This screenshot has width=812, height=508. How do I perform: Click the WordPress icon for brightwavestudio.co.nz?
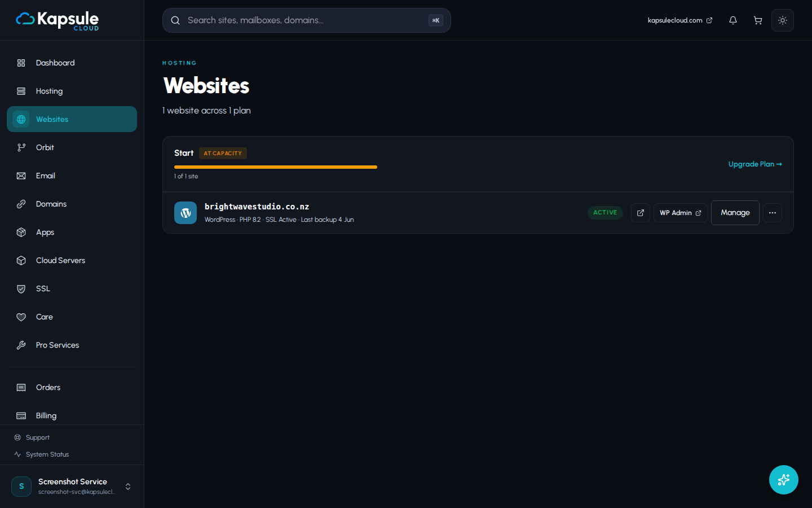186,213
